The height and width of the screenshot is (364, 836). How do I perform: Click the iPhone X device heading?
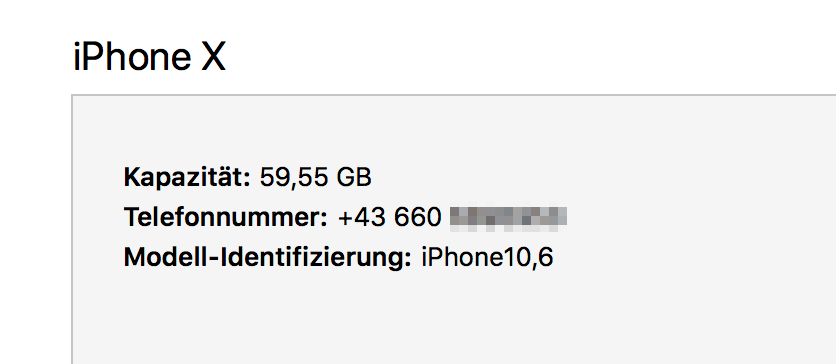point(149,56)
